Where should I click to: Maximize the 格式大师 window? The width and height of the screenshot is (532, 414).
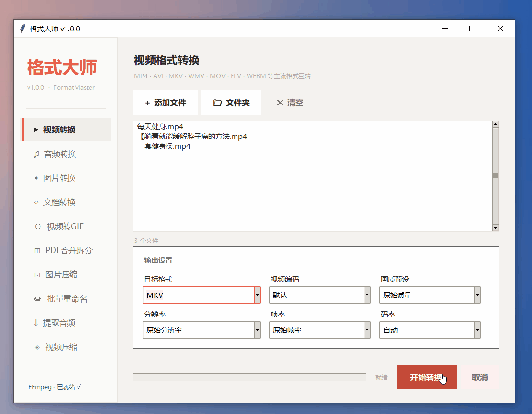[472, 29]
